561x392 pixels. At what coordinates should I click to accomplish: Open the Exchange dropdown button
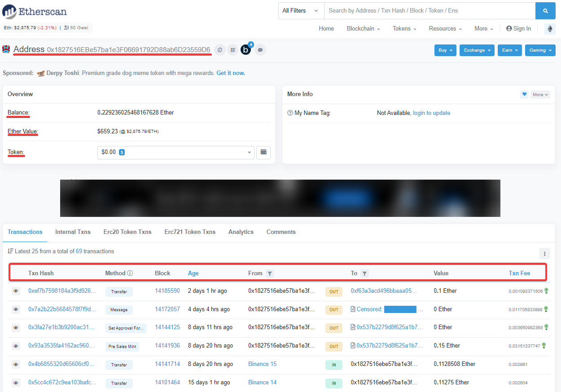click(x=477, y=50)
